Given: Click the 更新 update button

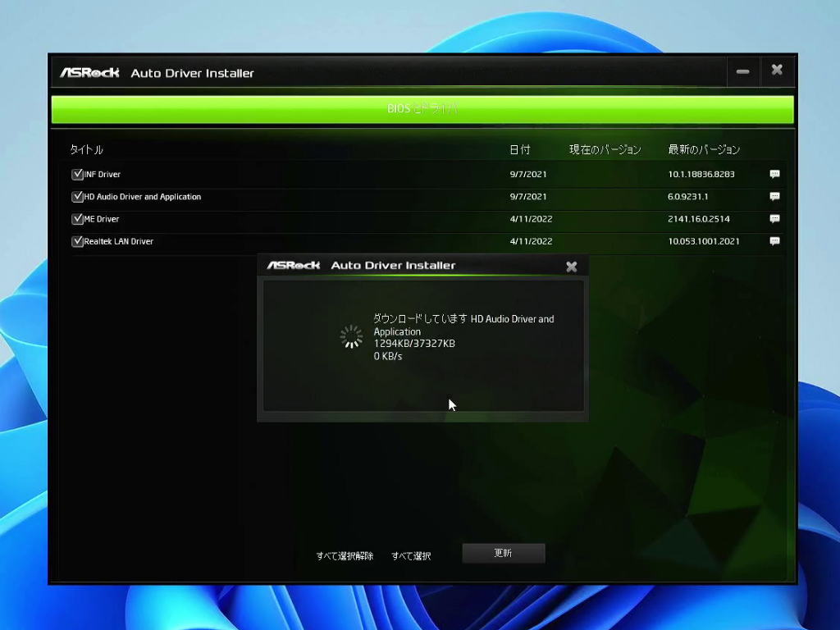Looking at the screenshot, I should (x=504, y=554).
